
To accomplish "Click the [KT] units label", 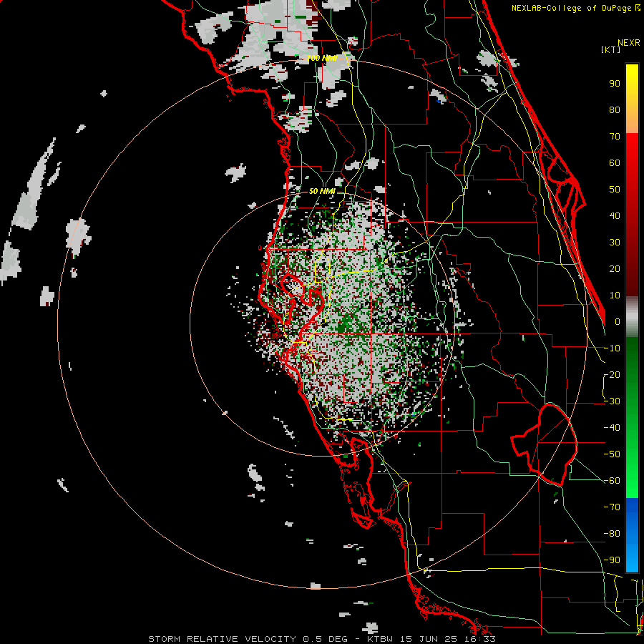I will 611,49.
